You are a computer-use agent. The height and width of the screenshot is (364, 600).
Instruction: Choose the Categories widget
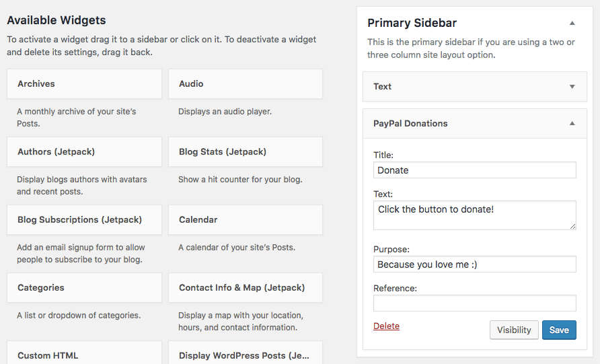pos(84,288)
